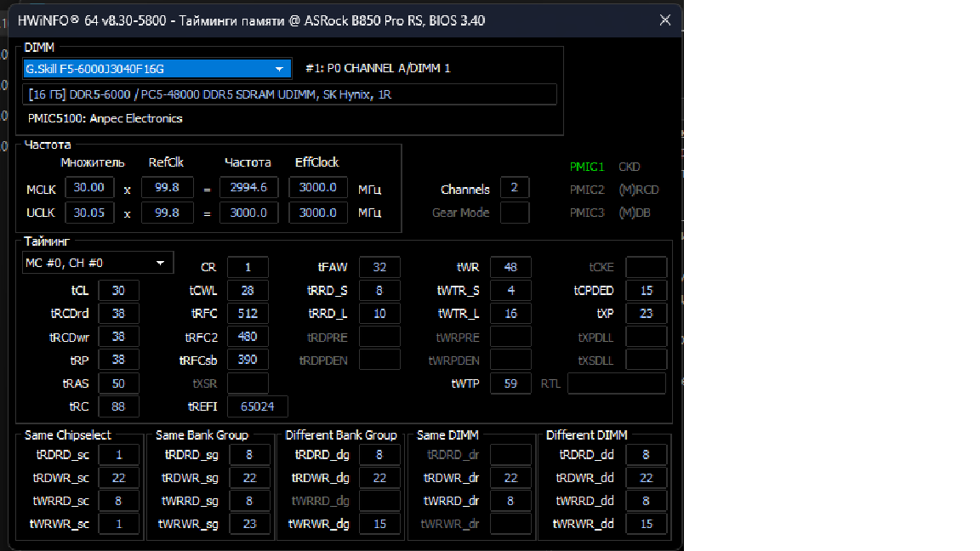Select the tWR value 48
Screen dimensions: 980x551
coord(510,267)
